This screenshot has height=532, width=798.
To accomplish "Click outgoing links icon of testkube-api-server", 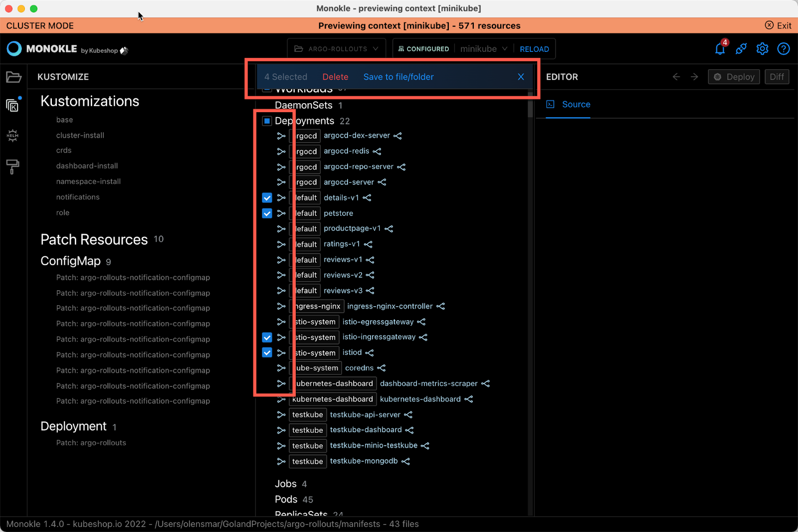I will pos(408,415).
